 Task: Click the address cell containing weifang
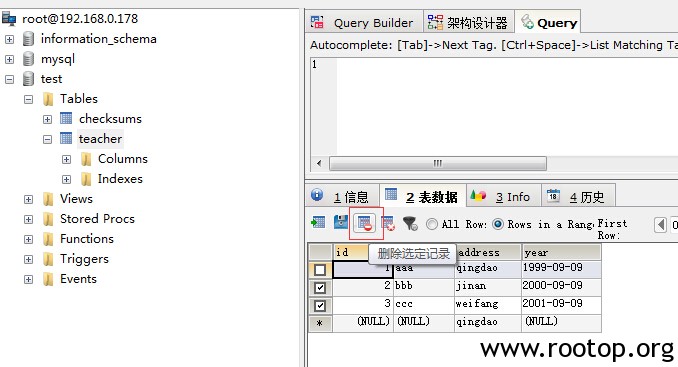(487, 304)
